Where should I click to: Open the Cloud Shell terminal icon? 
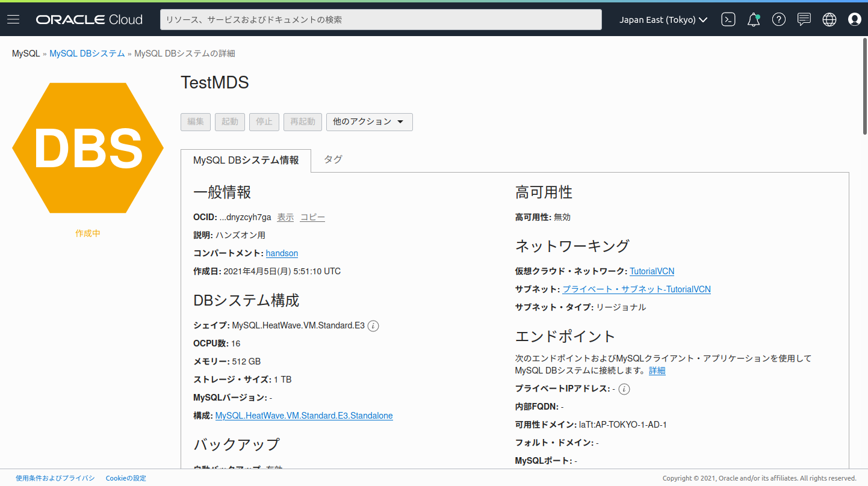point(728,20)
